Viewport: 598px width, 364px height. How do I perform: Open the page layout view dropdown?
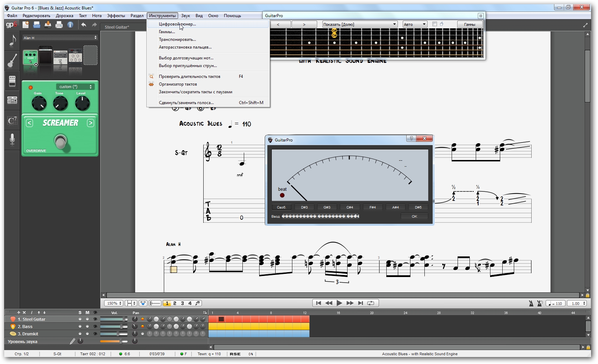click(131, 303)
